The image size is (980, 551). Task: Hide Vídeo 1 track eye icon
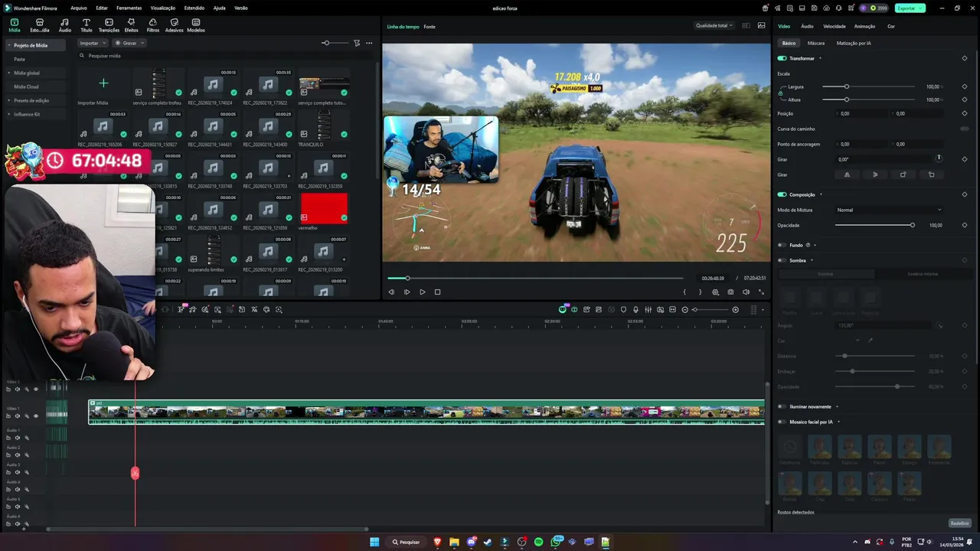pyautogui.click(x=35, y=416)
